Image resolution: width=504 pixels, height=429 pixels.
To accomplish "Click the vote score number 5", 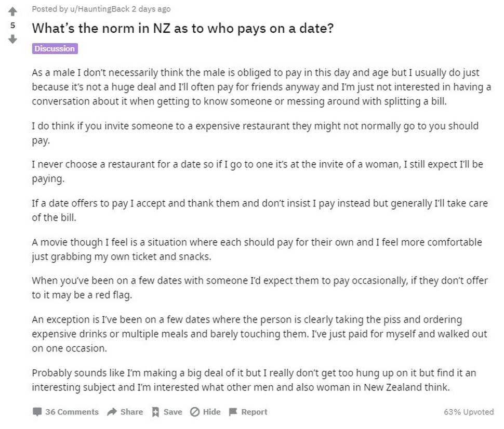I will 12,25.
